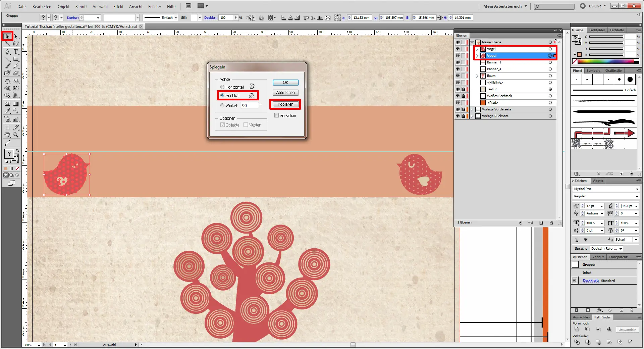Choose the Horizontal axis radio option
Viewport: 644px width, 349px height.
(222, 87)
